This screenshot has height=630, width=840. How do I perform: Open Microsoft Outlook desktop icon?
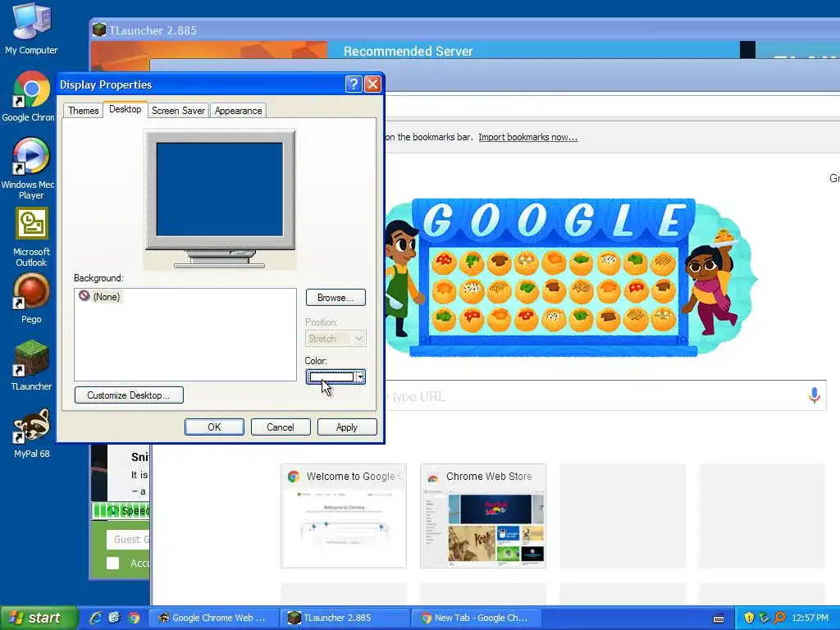pyautogui.click(x=31, y=237)
